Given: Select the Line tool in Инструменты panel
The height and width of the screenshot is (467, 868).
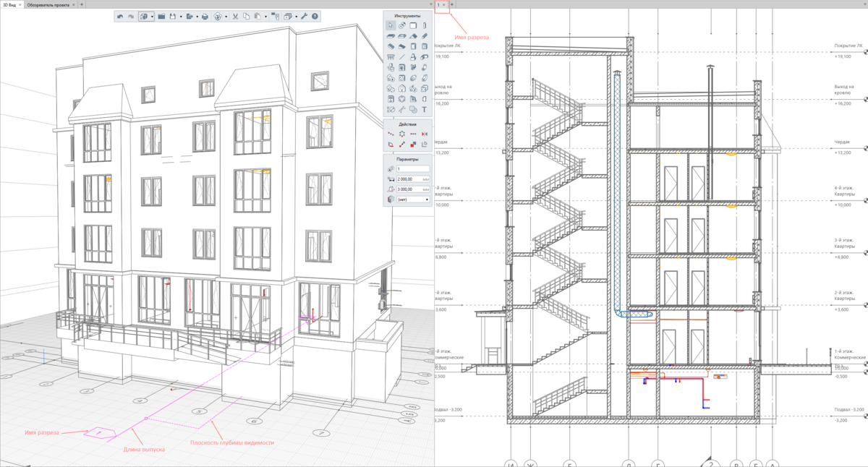Looking at the screenshot, I should coord(401,56).
